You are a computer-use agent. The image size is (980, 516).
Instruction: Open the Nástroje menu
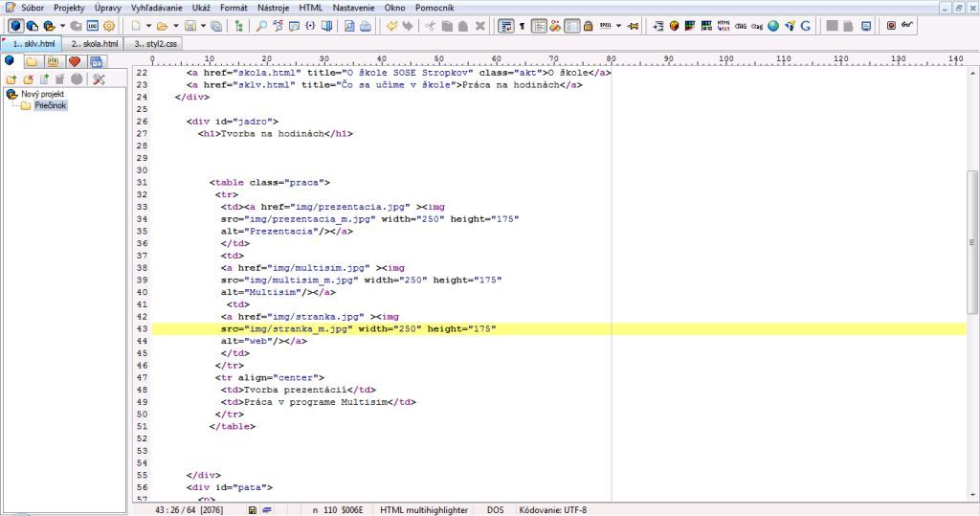pyautogui.click(x=273, y=8)
